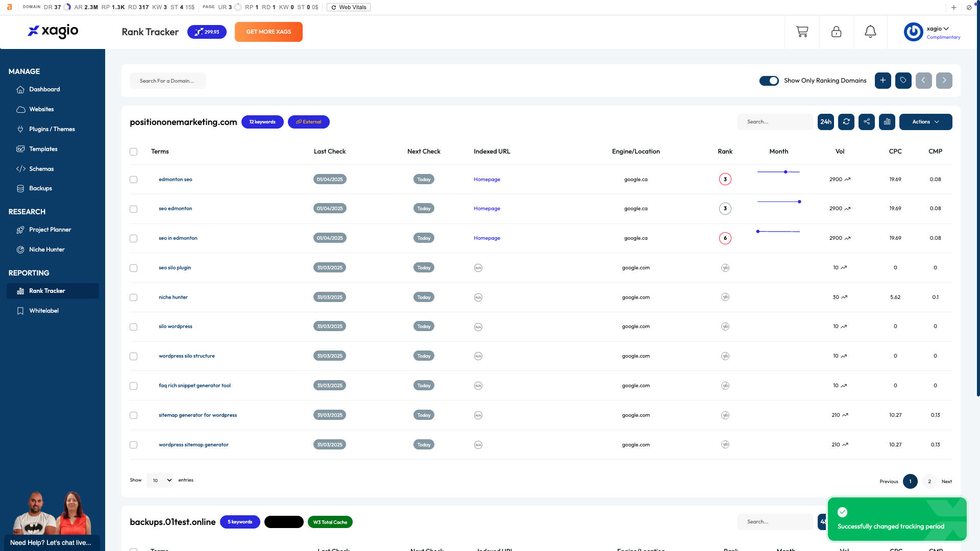Viewport: 980px width, 551px height.
Task: Click the Web Vitals refresh button
Action: [x=349, y=7]
